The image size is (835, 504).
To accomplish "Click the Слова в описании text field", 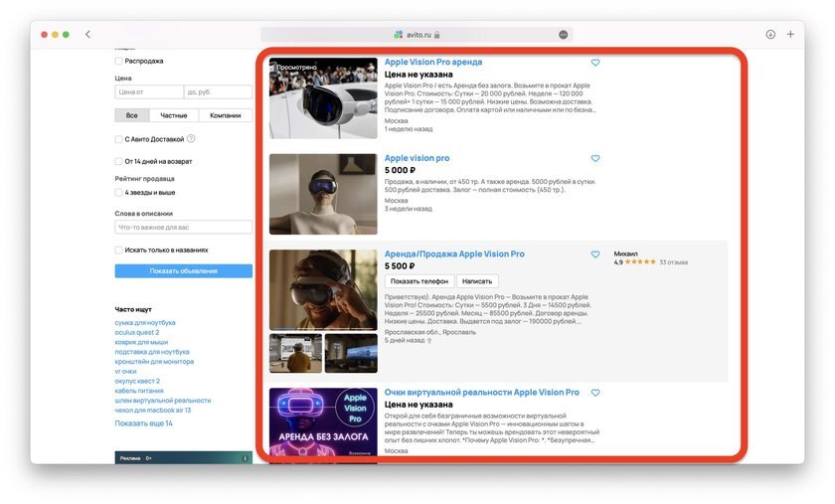I will point(184,227).
